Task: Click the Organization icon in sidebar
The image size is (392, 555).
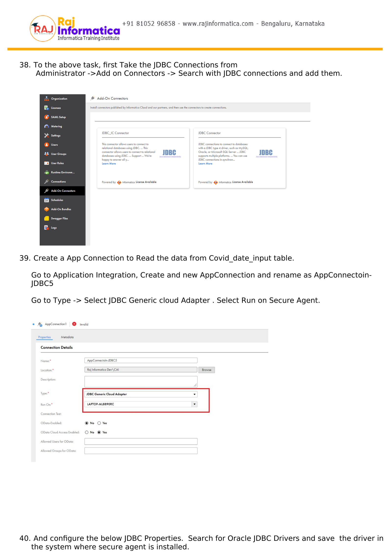Action: point(46,99)
